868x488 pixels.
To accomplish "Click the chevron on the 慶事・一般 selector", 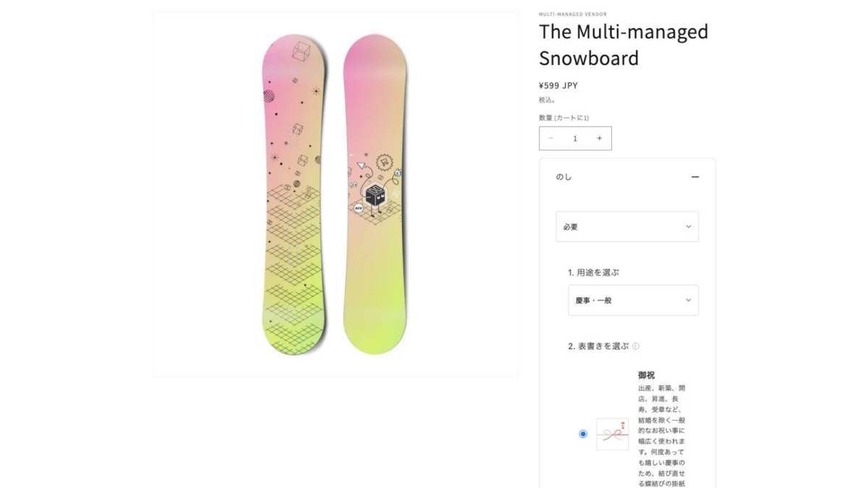I will click(x=689, y=300).
